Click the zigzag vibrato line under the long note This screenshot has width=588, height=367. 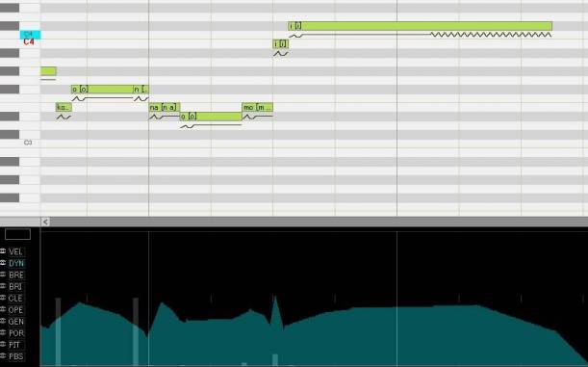tap(491, 35)
